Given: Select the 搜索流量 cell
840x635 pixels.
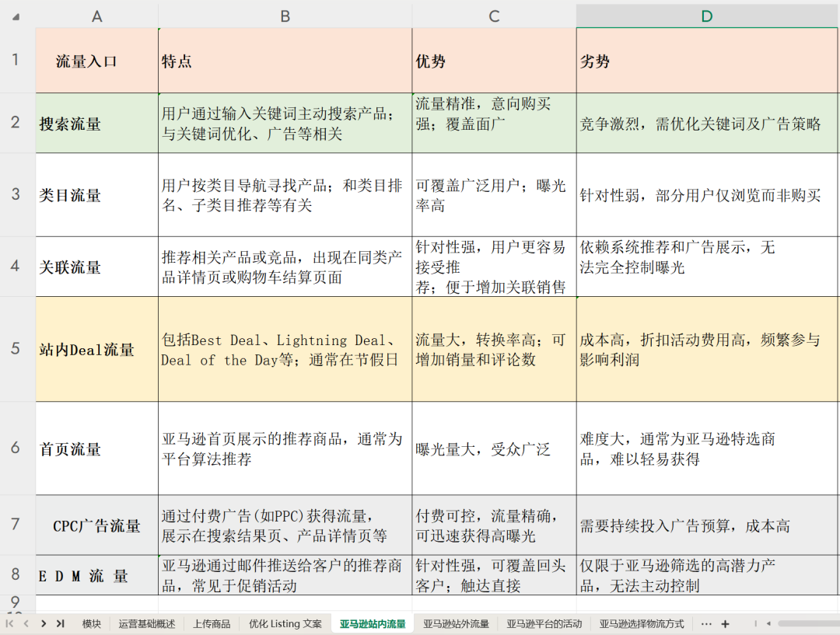Looking at the screenshot, I should tap(97, 123).
